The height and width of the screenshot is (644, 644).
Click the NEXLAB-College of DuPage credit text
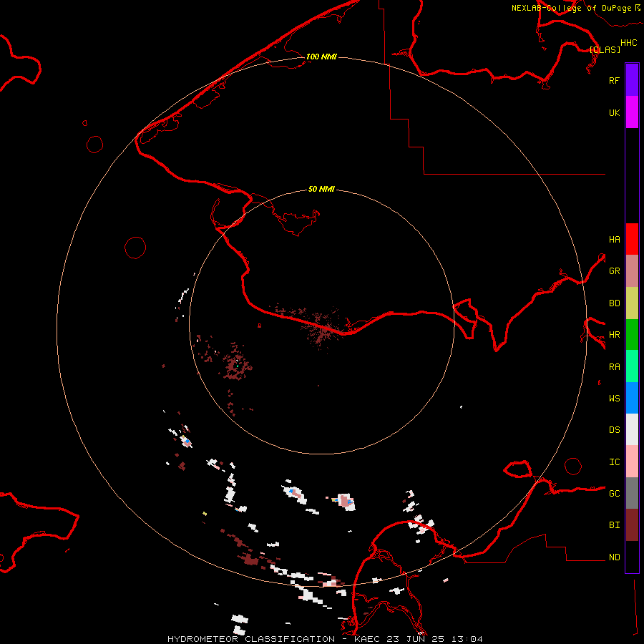(x=571, y=8)
